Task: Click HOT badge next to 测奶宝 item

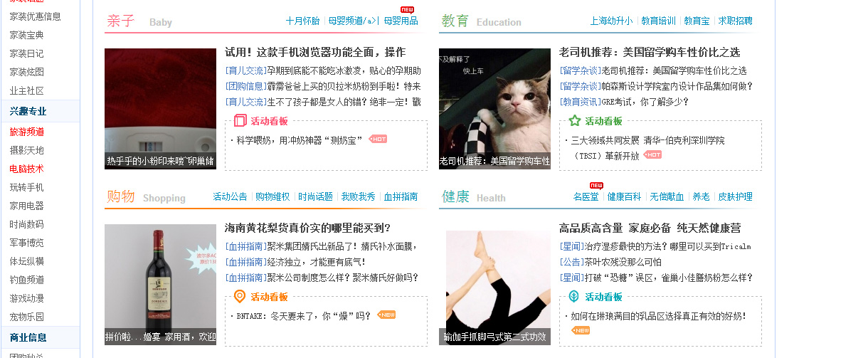Action: [378, 139]
